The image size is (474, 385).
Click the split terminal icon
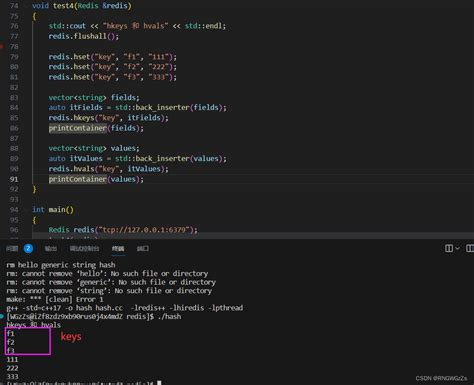[449, 248]
